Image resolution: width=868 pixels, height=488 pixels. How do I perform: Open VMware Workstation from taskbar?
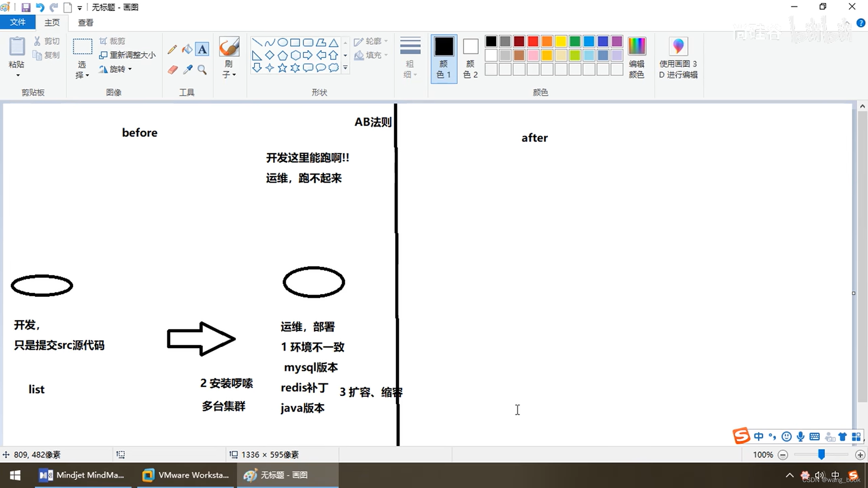point(185,475)
